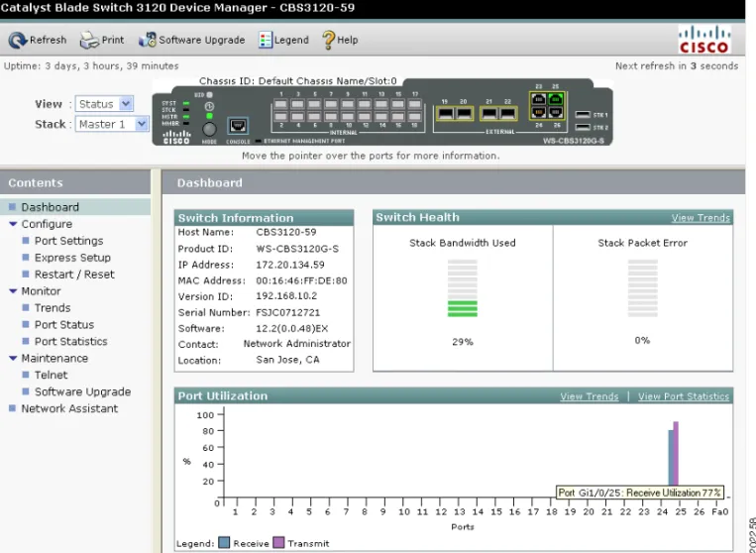The width and height of the screenshot is (756, 553).
Task: Click the purple transmit bar for port 25
Action: click(676, 453)
